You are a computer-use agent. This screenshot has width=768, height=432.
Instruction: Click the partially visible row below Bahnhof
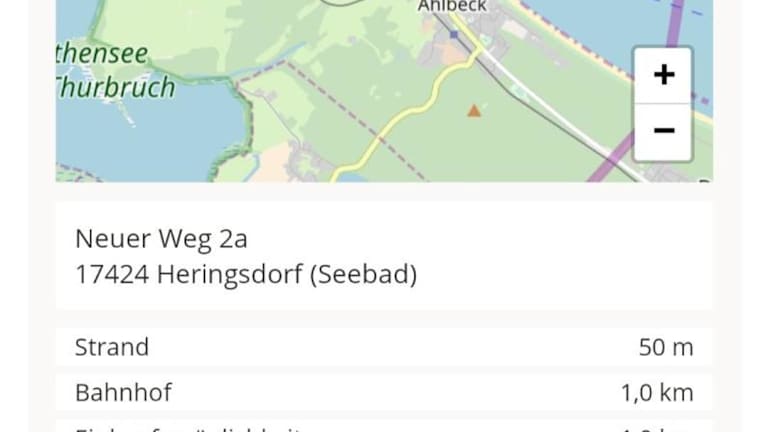click(384, 427)
